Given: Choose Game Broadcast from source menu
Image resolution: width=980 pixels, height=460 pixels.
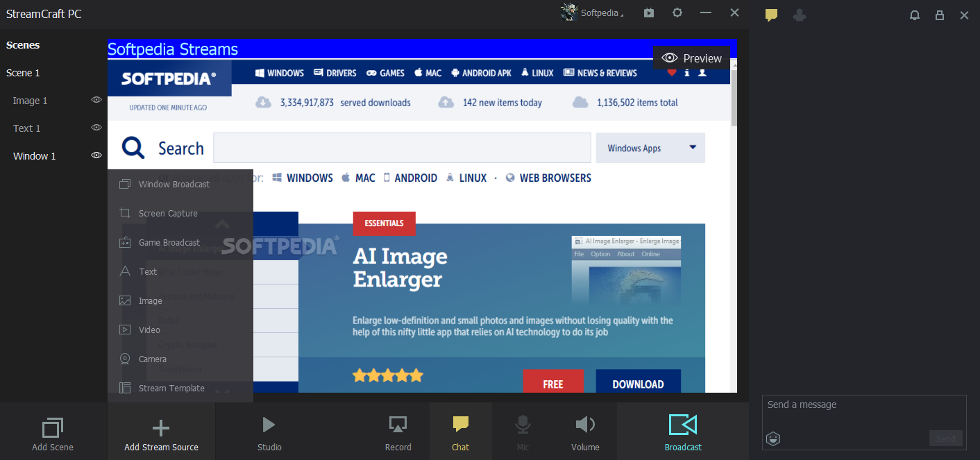Looking at the screenshot, I should [x=180, y=242].
